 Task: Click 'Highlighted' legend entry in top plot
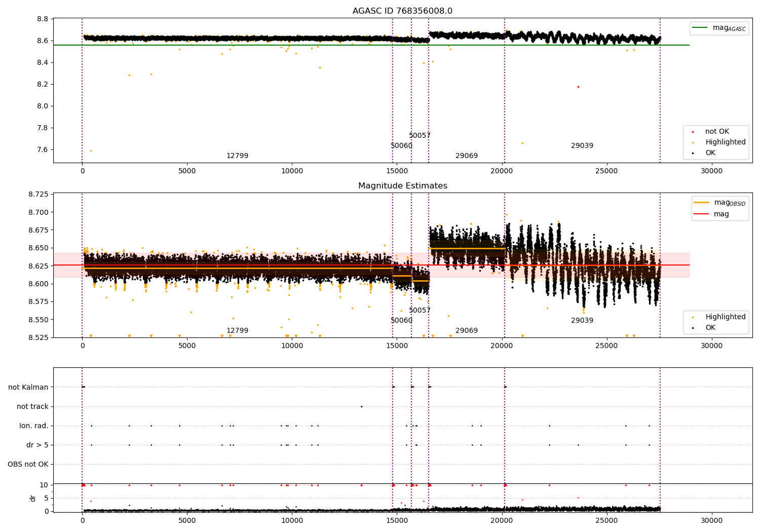[726, 142]
